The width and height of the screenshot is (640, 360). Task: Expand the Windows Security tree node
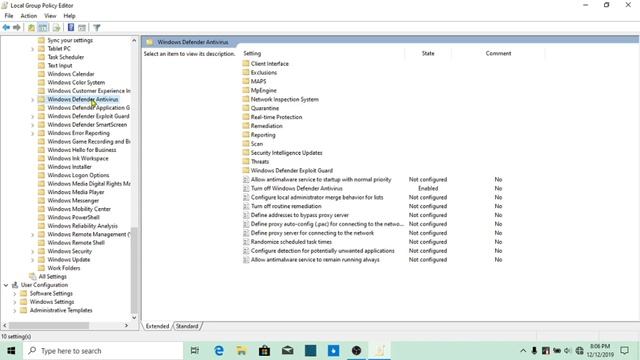[x=33, y=251]
